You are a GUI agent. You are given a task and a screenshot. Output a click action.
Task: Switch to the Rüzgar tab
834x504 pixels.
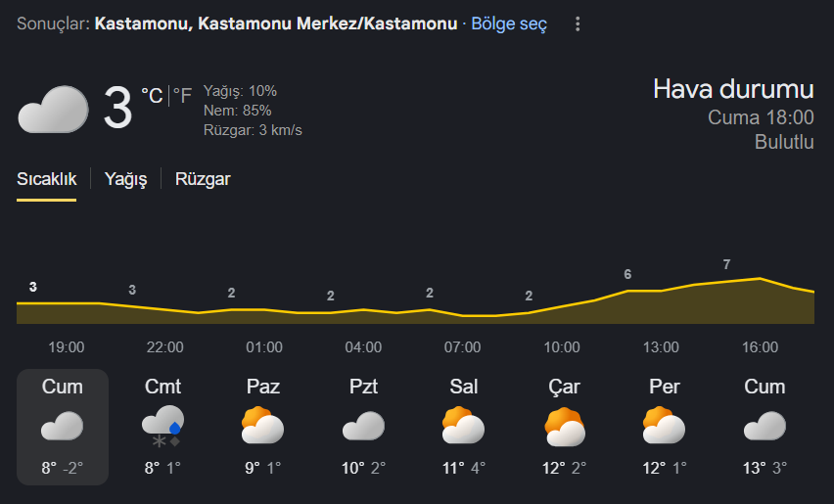pos(203,179)
